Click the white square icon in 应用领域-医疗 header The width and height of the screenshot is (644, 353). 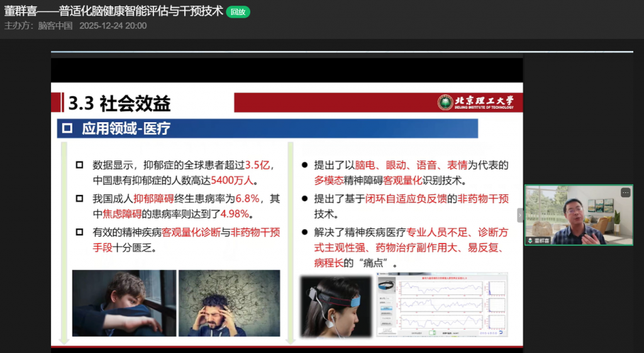pos(67,129)
